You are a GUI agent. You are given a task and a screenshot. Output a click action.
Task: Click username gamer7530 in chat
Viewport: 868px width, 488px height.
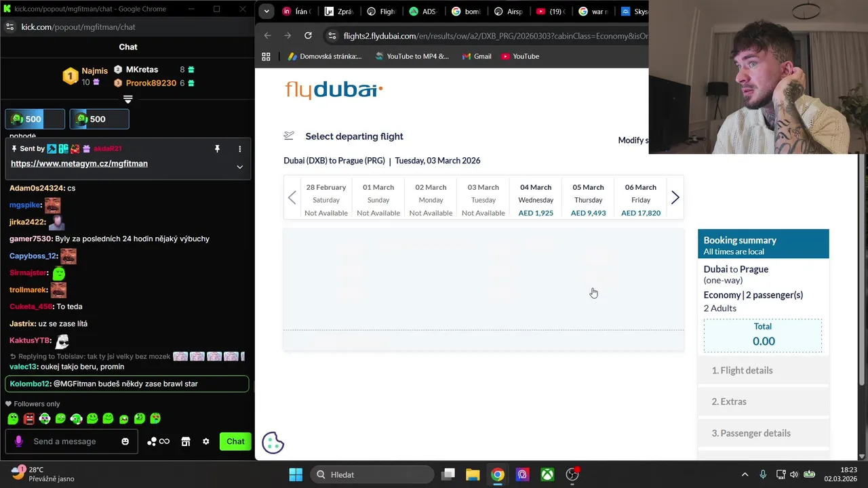(30, 239)
